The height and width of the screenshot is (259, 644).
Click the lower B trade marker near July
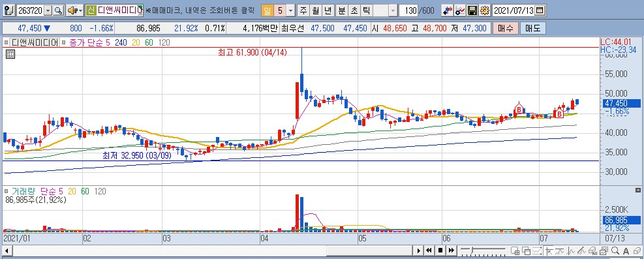click(559, 114)
